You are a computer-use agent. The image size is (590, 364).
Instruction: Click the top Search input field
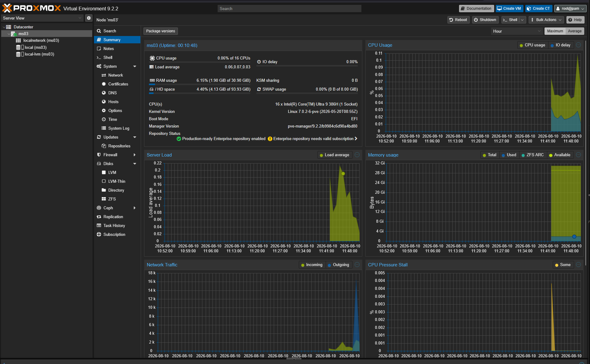click(x=289, y=9)
